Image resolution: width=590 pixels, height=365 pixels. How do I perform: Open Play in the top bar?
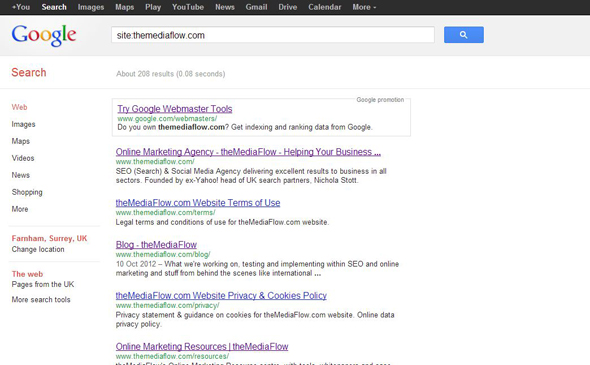click(x=153, y=7)
